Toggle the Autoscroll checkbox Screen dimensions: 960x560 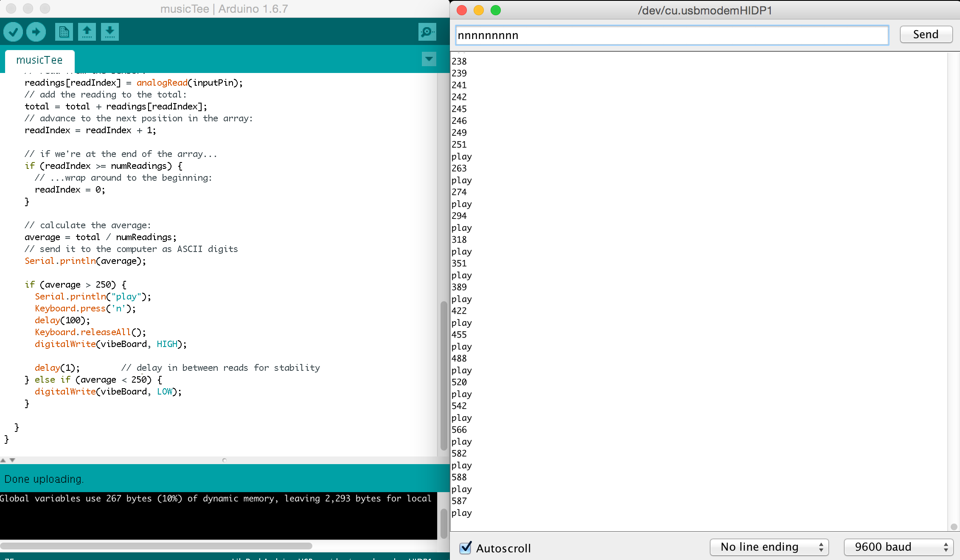[x=465, y=548]
